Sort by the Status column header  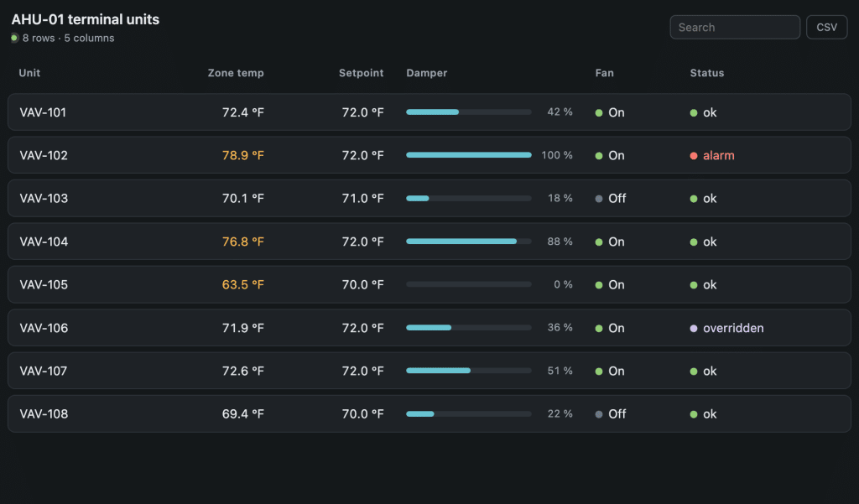[706, 73]
